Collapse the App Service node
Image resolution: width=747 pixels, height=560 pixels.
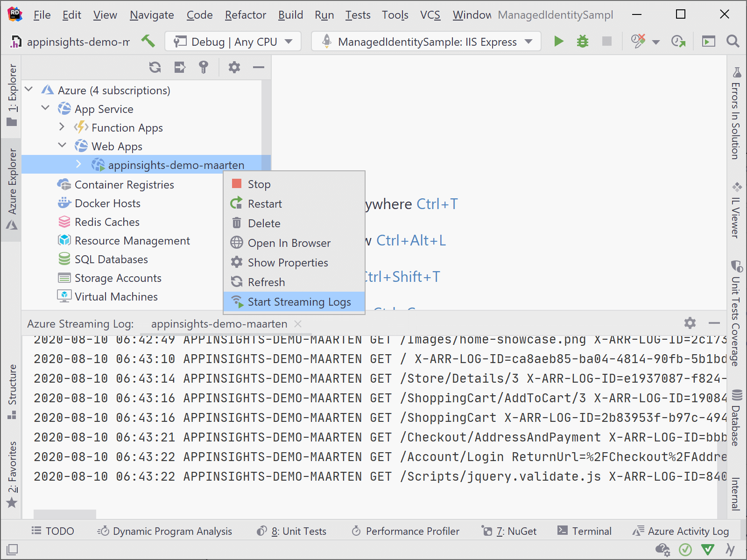click(46, 108)
